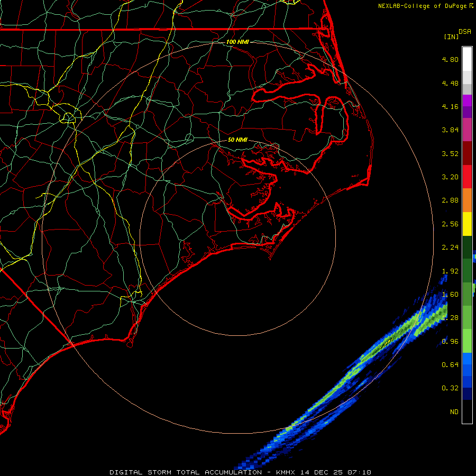Click the 0.64 legend value

[450, 365]
